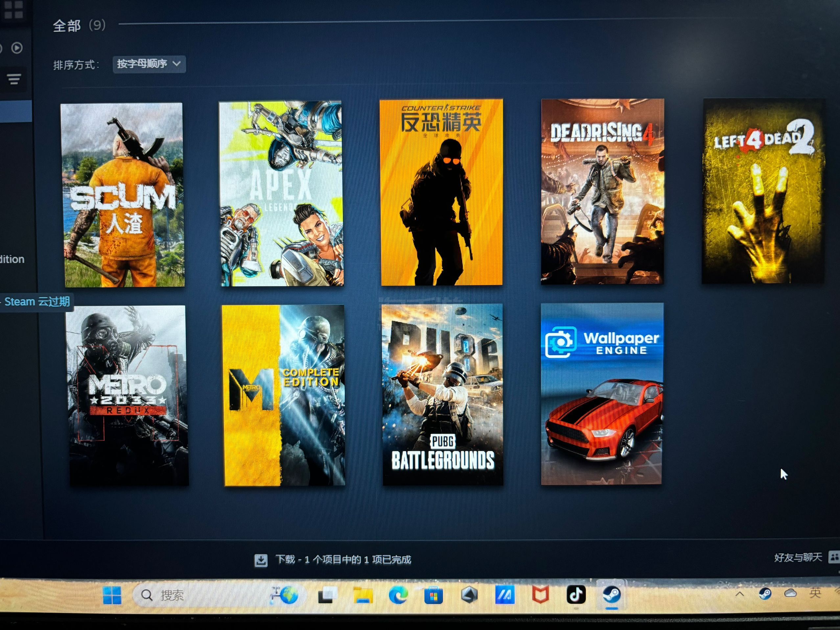Switch the 英 input method indicator

815,593
